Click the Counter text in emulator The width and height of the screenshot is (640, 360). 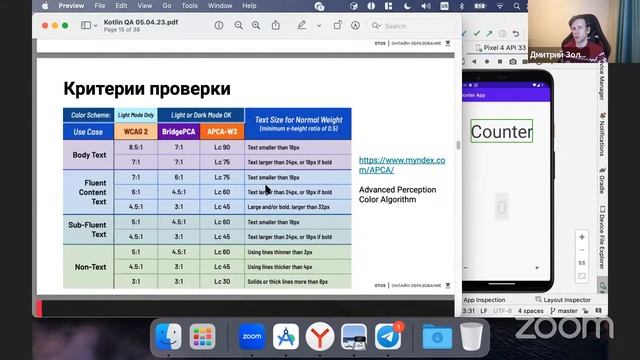coord(502,131)
